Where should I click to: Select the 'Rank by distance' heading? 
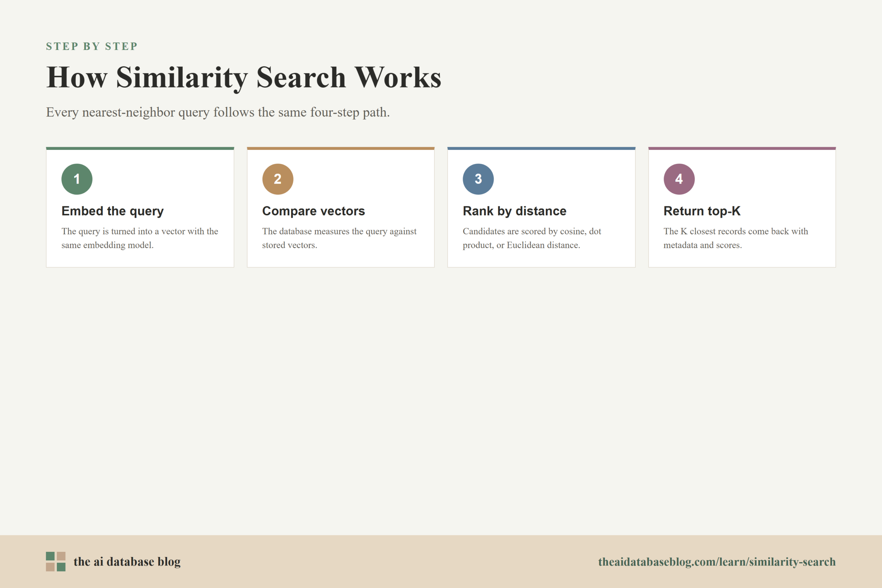[x=514, y=211]
